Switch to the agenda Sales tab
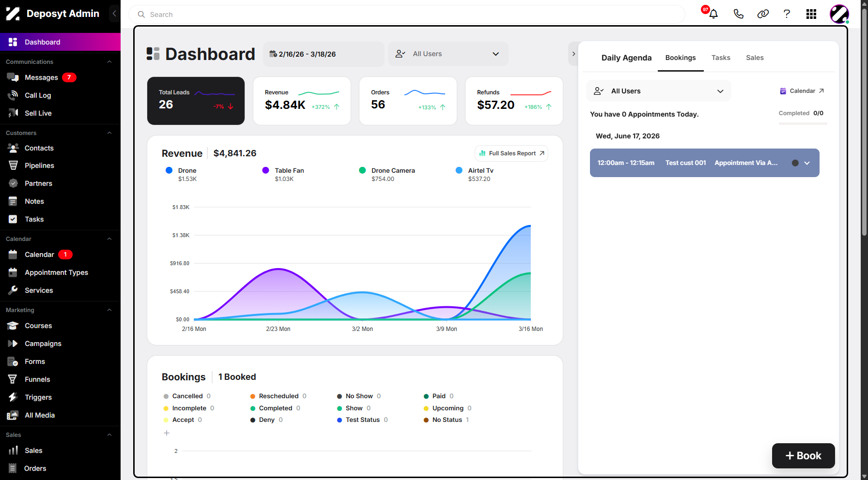The height and width of the screenshot is (480, 868). click(x=755, y=58)
